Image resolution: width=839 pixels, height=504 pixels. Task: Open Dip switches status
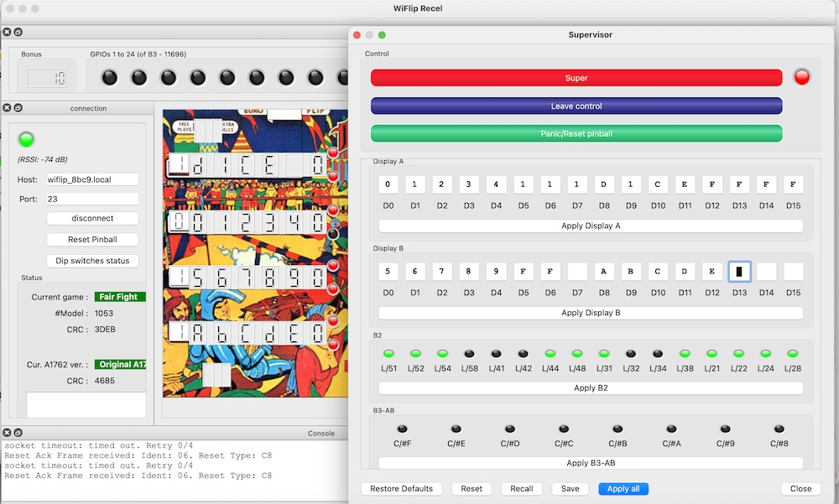[x=92, y=260]
